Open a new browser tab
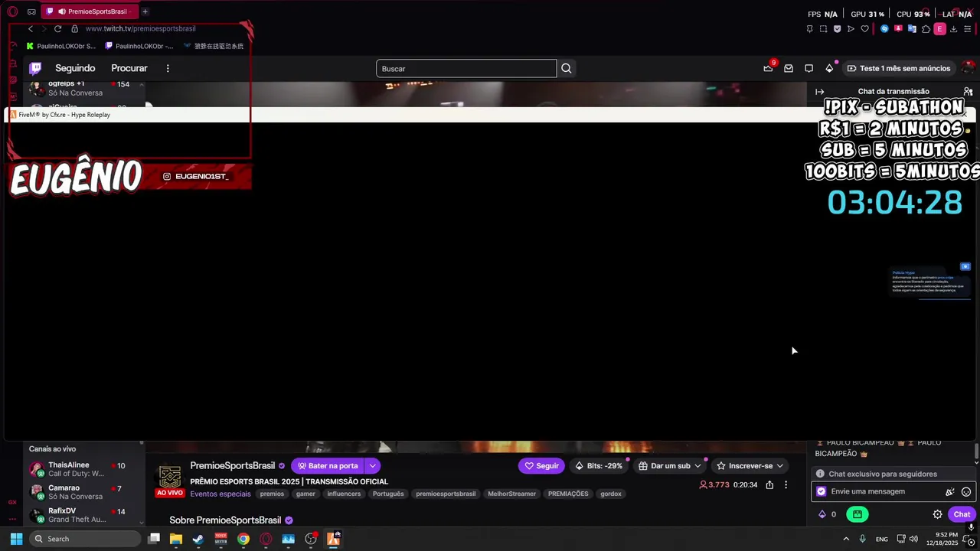 coord(145,11)
